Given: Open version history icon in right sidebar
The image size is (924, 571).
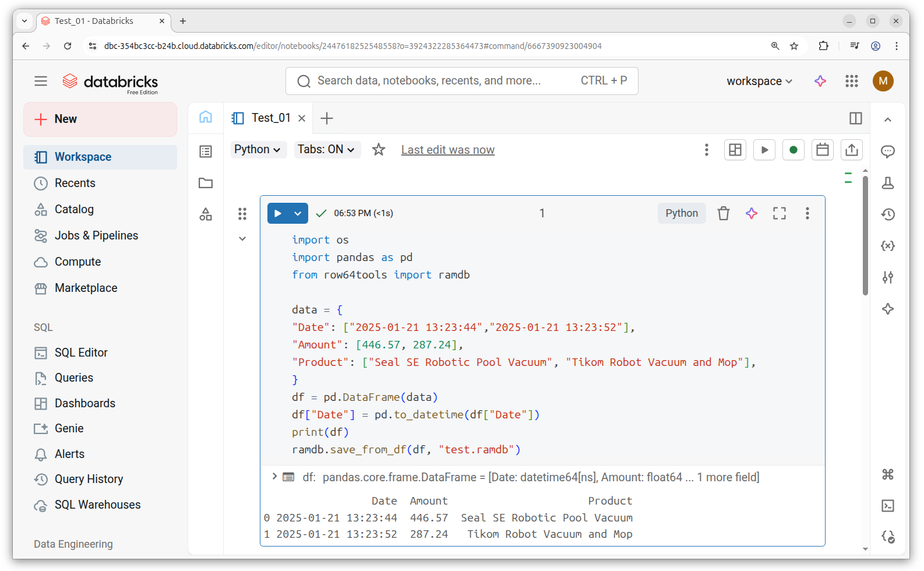Looking at the screenshot, I should tap(887, 214).
